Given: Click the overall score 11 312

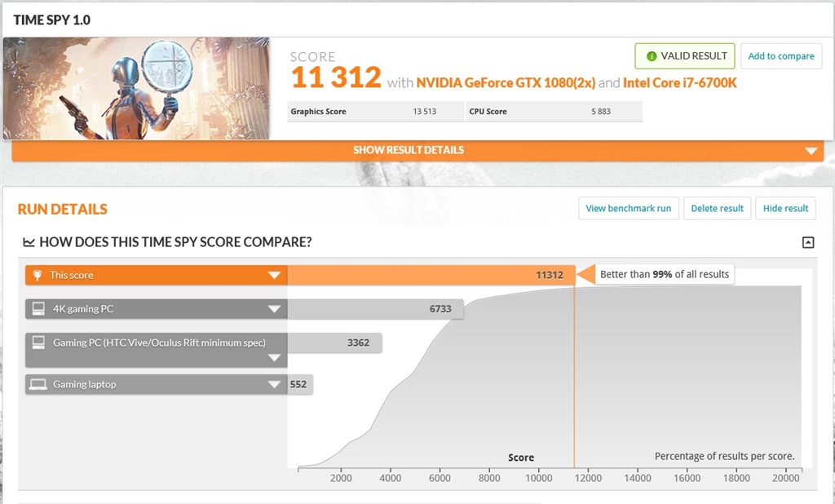Looking at the screenshot, I should point(336,77).
